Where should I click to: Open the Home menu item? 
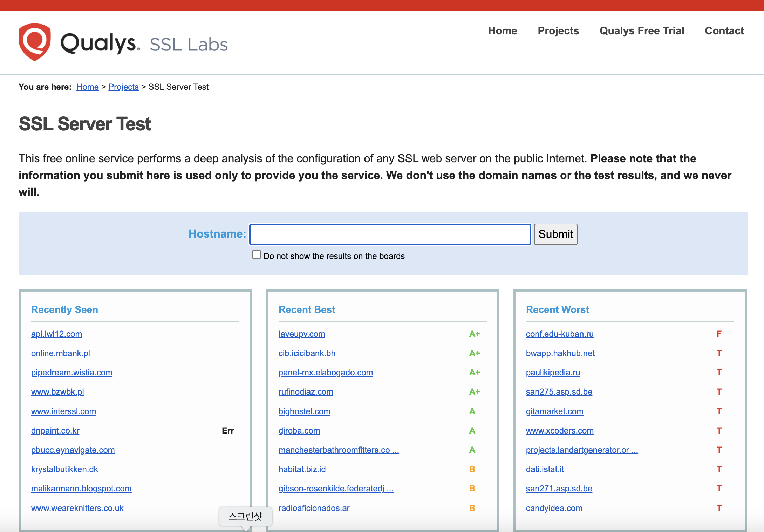tap(502, 31)
